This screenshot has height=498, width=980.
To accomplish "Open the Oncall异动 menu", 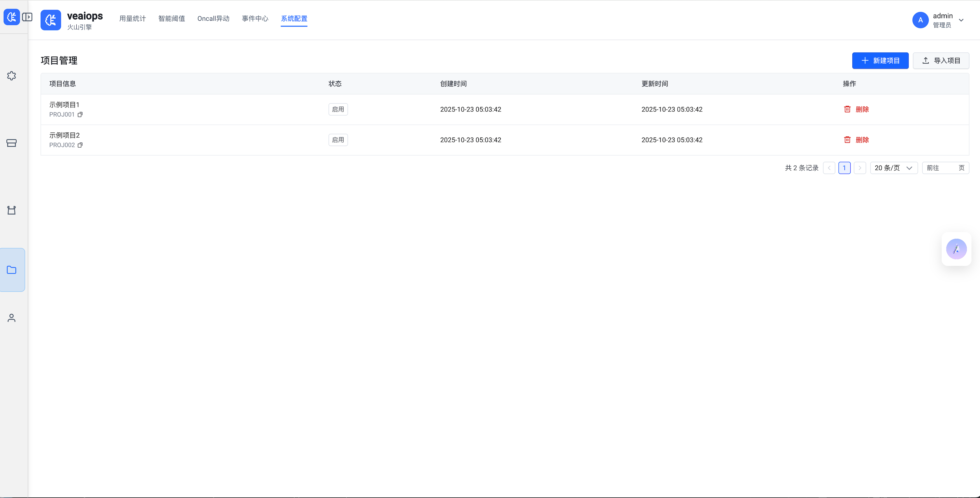I will click(213, 19).
